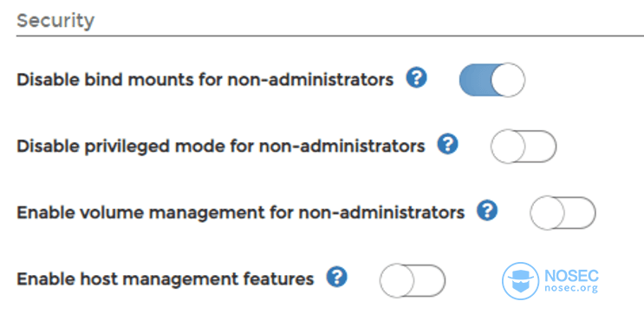Click the Security section heading

(x=55, y=20)
